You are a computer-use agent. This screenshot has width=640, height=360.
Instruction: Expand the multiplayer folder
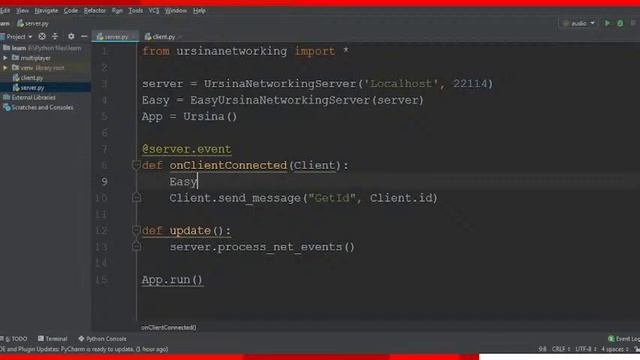5,58
